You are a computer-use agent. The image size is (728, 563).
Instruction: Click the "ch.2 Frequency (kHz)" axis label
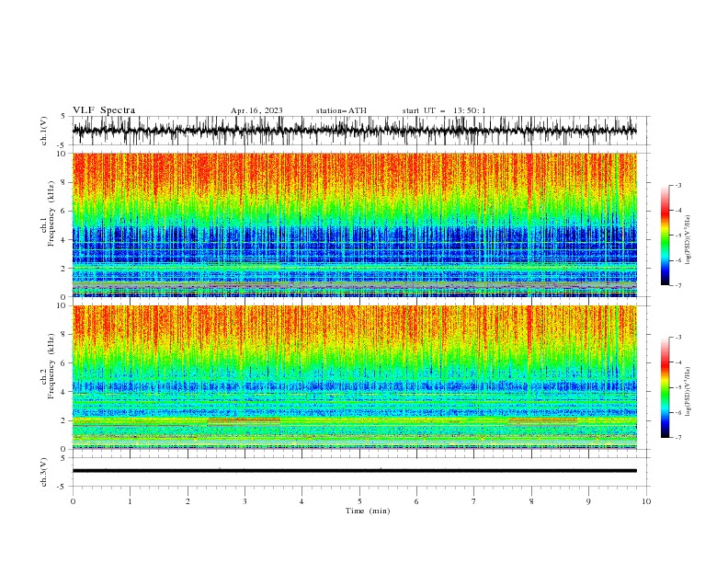pos(48,366)
